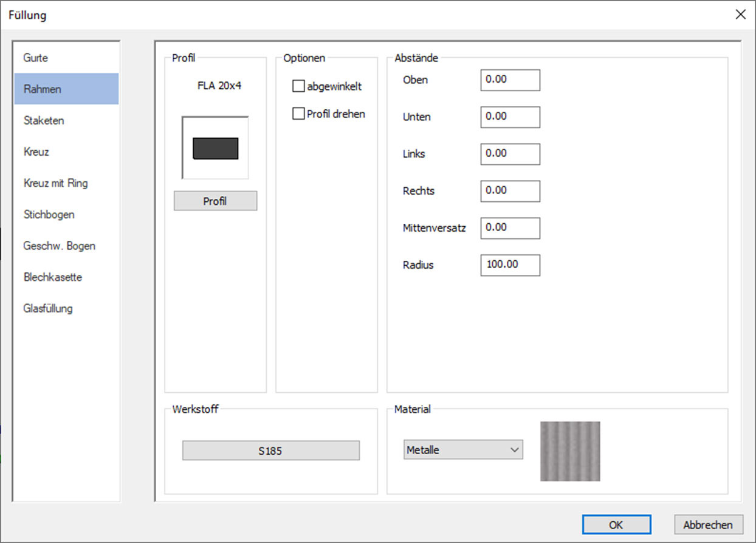Click the S185 Werkstoff button
This screenshot has height=543, width=756.
click(x=271, y=451)
